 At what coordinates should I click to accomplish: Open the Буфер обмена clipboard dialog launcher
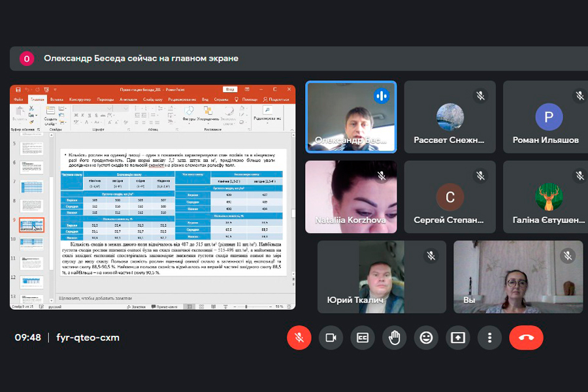tap(39, 129)
